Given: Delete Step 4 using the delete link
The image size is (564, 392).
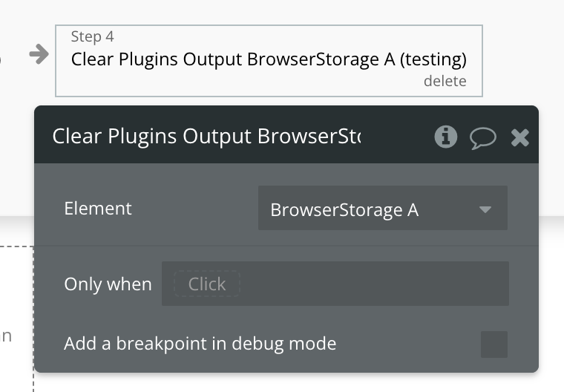Looking at the screenshot, I should (x=445, y=81).
